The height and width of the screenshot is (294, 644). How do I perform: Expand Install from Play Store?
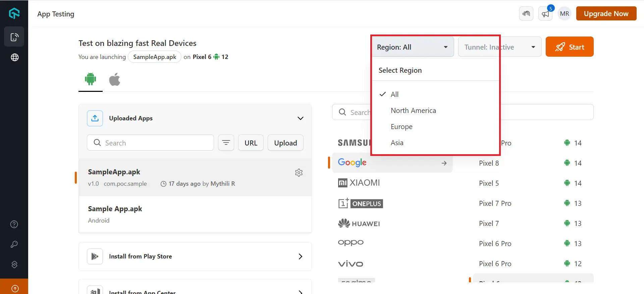[x=195, y=256]
